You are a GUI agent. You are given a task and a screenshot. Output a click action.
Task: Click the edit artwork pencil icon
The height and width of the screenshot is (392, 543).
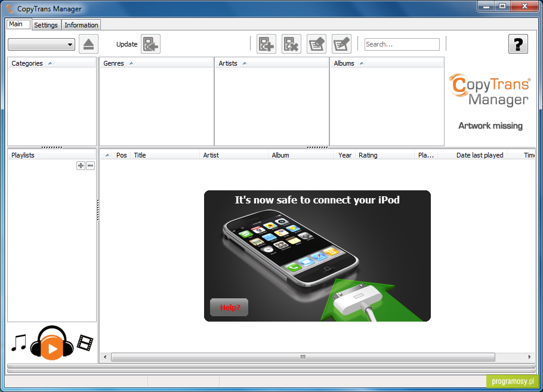pos(341,44)
